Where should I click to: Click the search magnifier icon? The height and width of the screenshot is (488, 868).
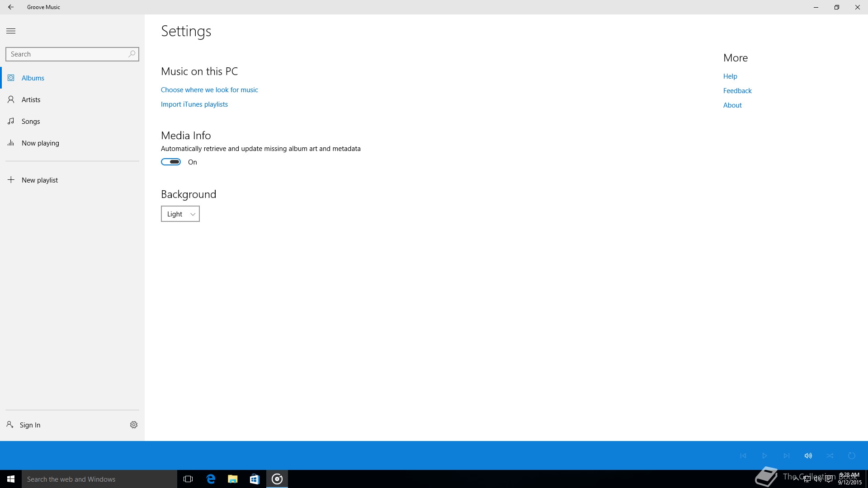pyautogui.click(x=132, y=54)
